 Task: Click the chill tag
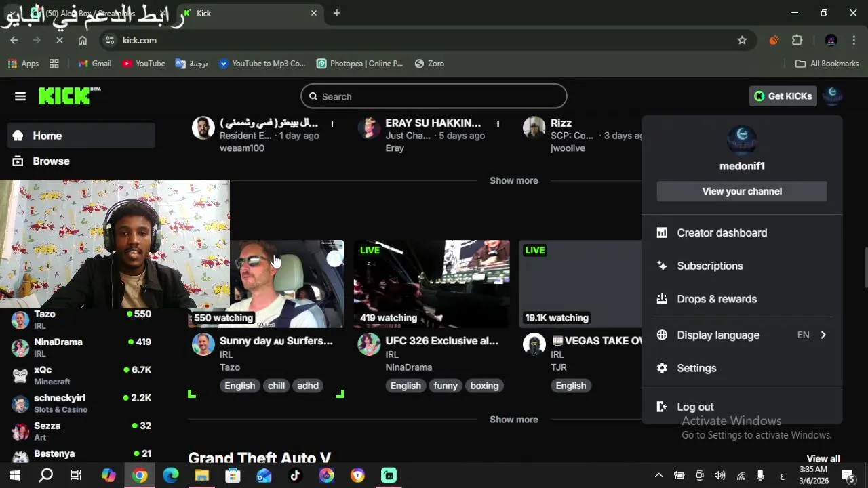276,386
